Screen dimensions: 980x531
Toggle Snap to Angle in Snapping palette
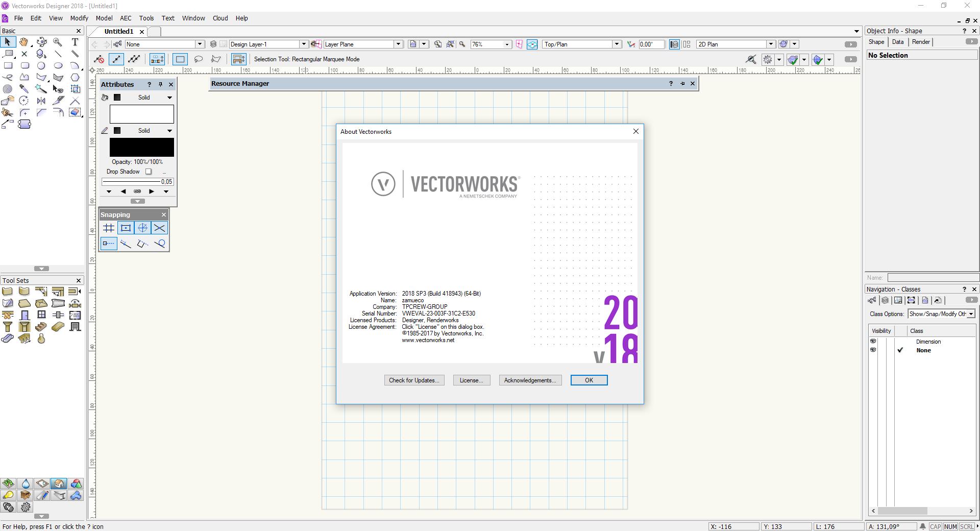pos(142,228)
